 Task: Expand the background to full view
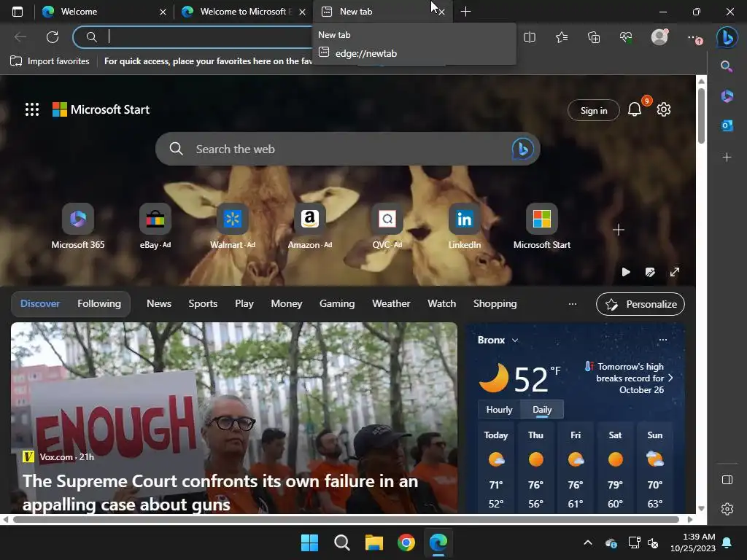coord(675,272)
